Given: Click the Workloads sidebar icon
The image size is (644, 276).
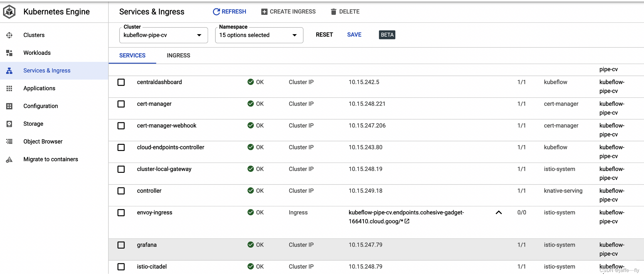Looking at the screenshot, I should [x=9, y=53].
